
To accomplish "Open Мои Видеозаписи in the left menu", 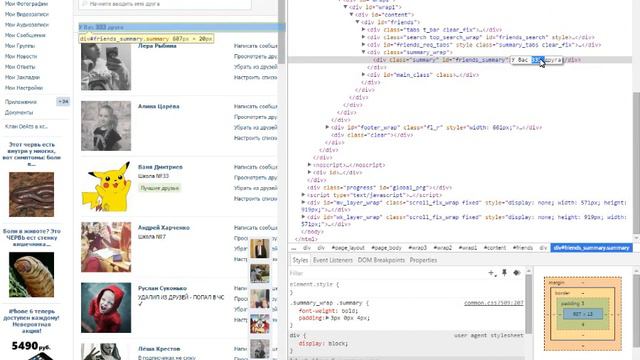I will point(27,14).
